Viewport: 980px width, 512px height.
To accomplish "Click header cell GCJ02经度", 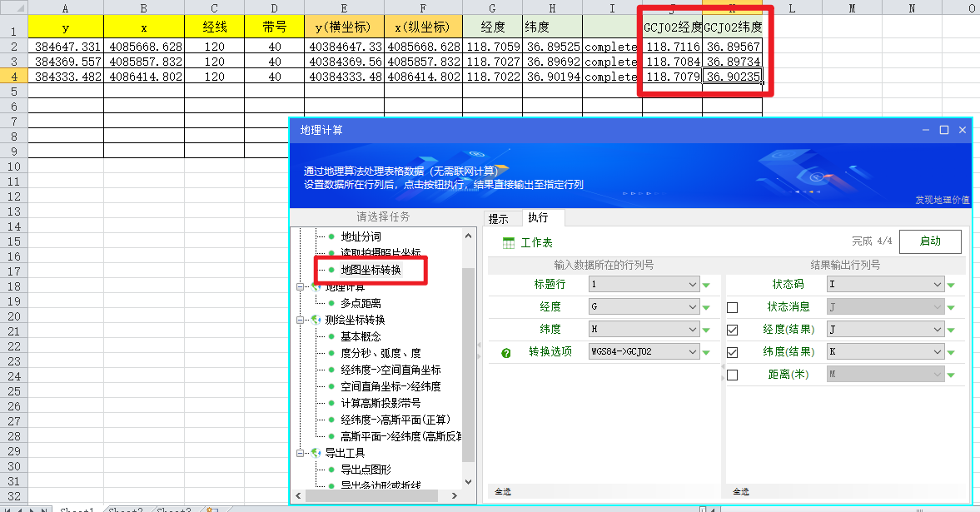I will (x=673, y=27).
